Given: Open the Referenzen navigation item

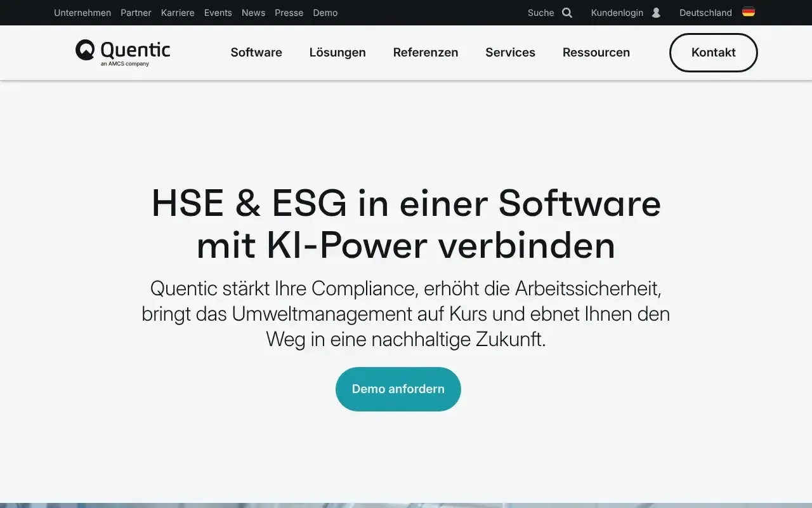Looking at the screenshot, I should click(x=426, y=53).
